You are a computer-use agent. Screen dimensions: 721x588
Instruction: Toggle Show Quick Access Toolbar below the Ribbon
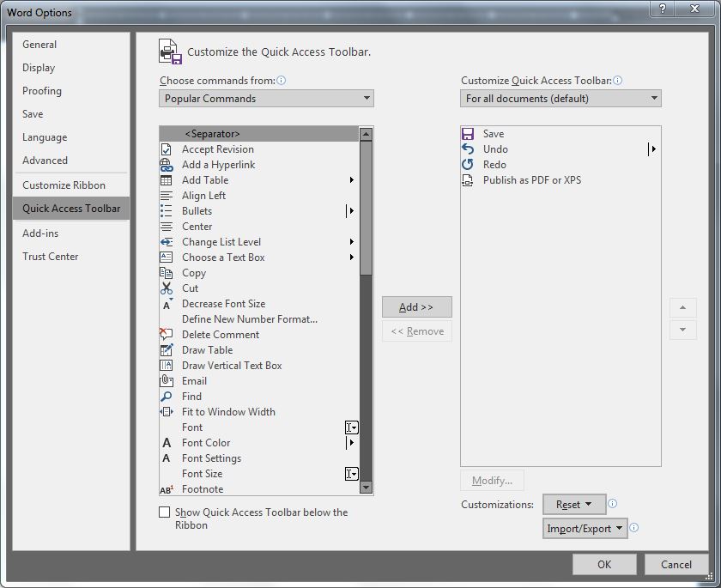pos(164,512)
